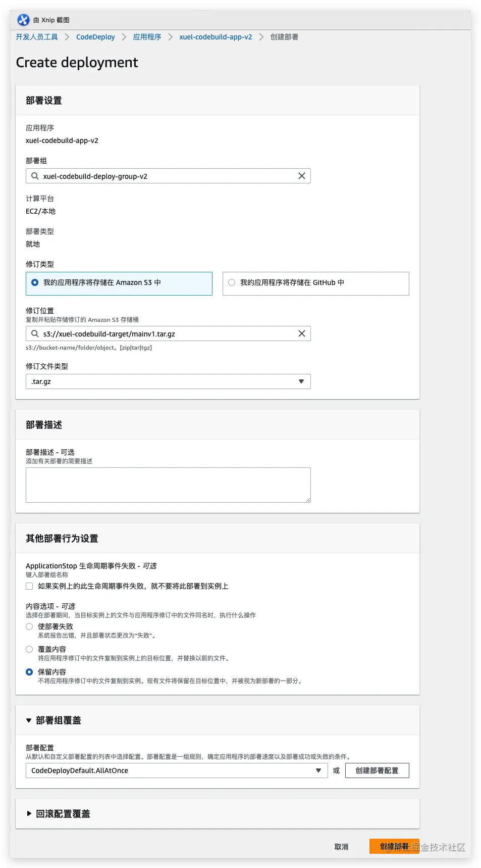Screen dimensions: 481x868
Task: Toggle ApplicationStop lifecycle failure checkbox
Action: tap(29, 586)
